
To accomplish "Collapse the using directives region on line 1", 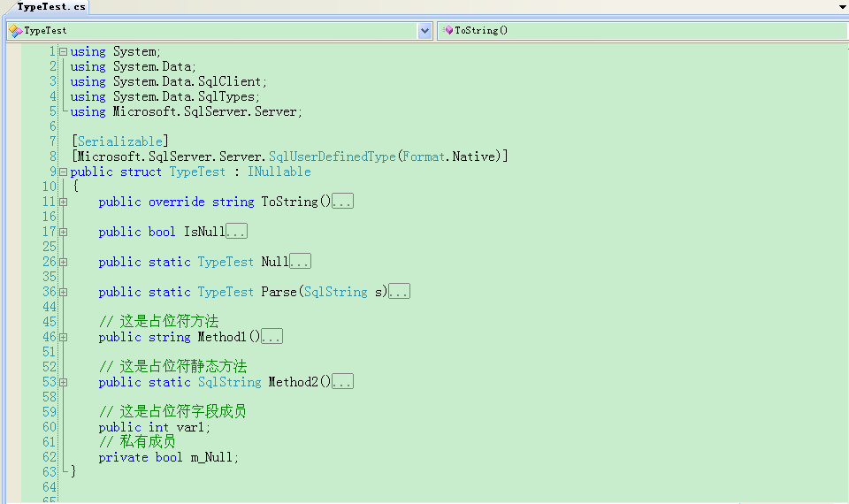I will click(64, 52).
